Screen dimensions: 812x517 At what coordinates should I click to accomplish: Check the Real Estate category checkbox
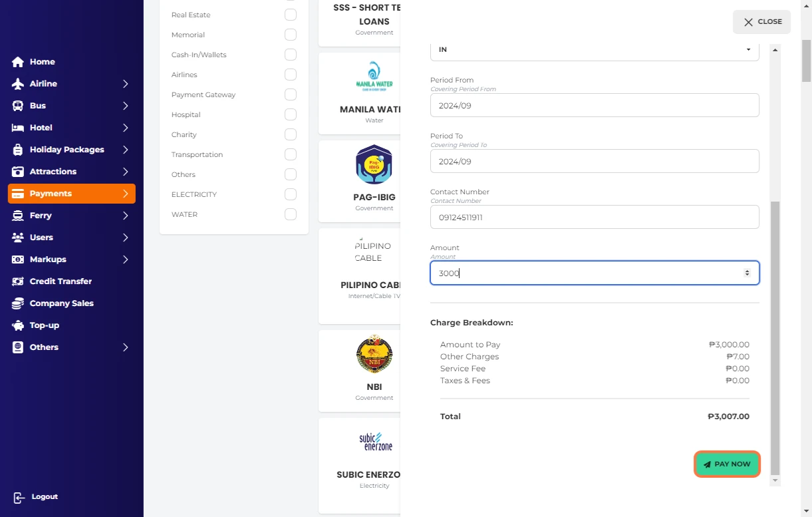(291, 15)
